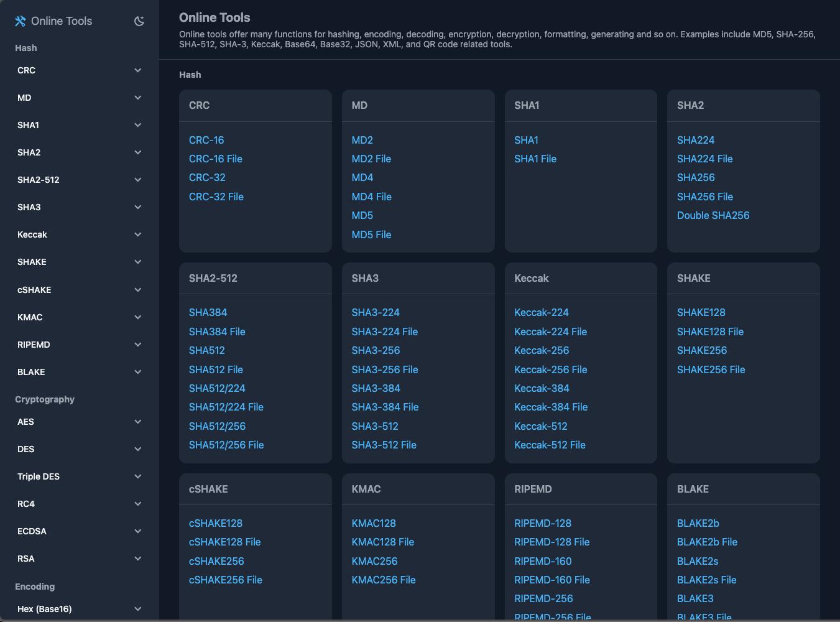Open the SHA224 tool link
This screenshot has height=622, width=840.
pyautogui.click(x=696, y=140)
